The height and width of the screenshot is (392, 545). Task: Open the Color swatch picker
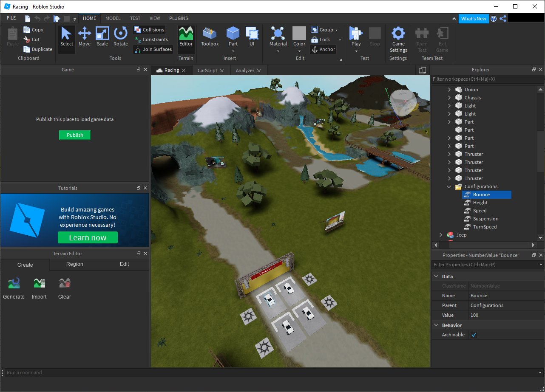pos(299,33)
